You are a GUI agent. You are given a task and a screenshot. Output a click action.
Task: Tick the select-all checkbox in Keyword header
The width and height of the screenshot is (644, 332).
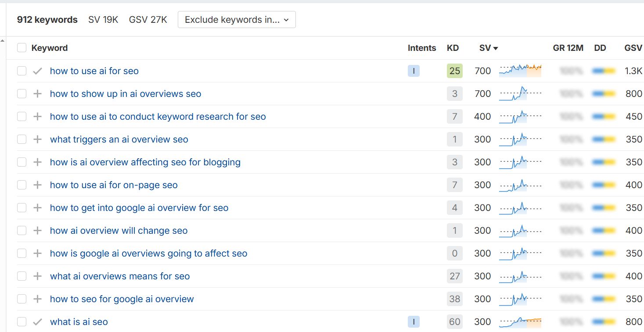tap(22, 48)
